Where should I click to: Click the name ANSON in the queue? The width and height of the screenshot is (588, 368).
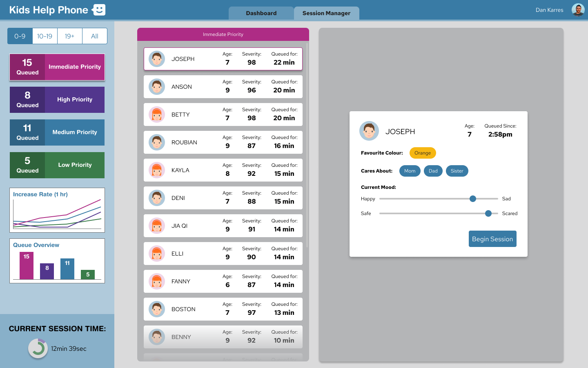click(x=182, y=87)
